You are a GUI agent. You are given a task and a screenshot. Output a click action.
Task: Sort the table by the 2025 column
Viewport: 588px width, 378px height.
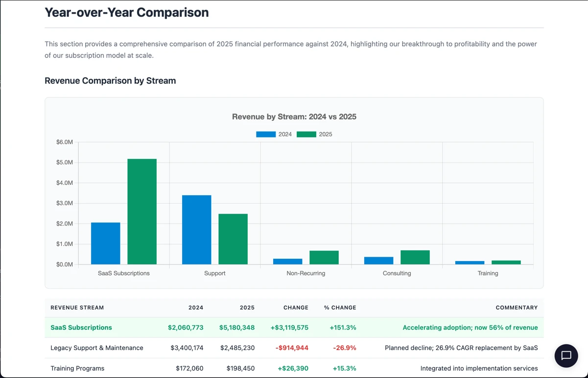247,308
